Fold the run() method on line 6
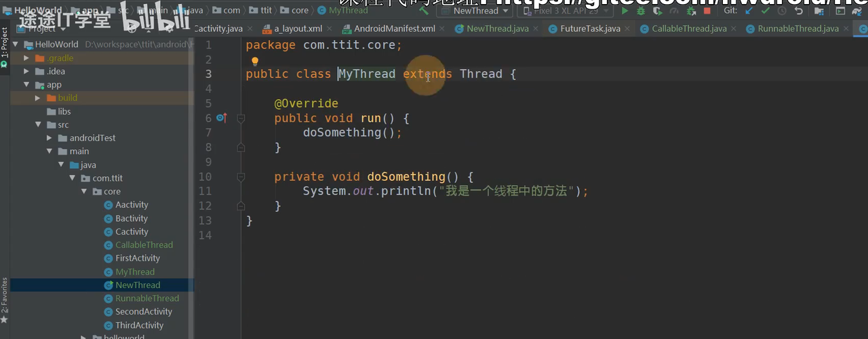This screenshot has width=868, height=339. click(240, 118)
